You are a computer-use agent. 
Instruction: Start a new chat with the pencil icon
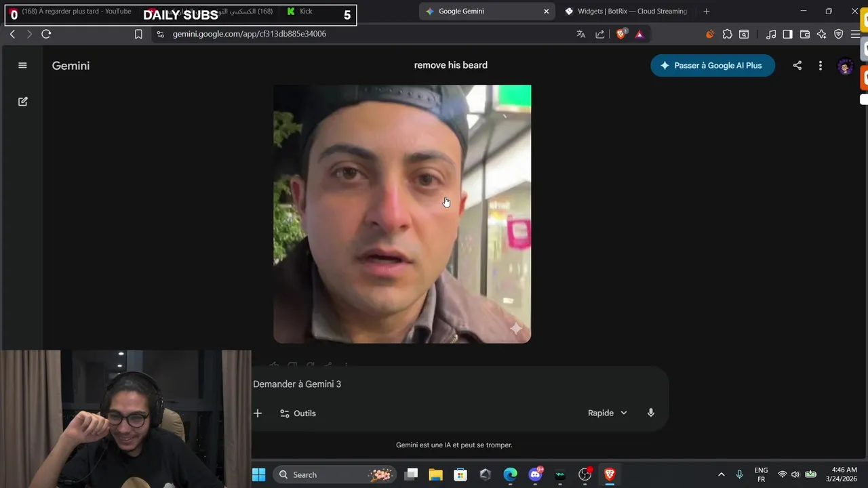(x=22, y=101)
